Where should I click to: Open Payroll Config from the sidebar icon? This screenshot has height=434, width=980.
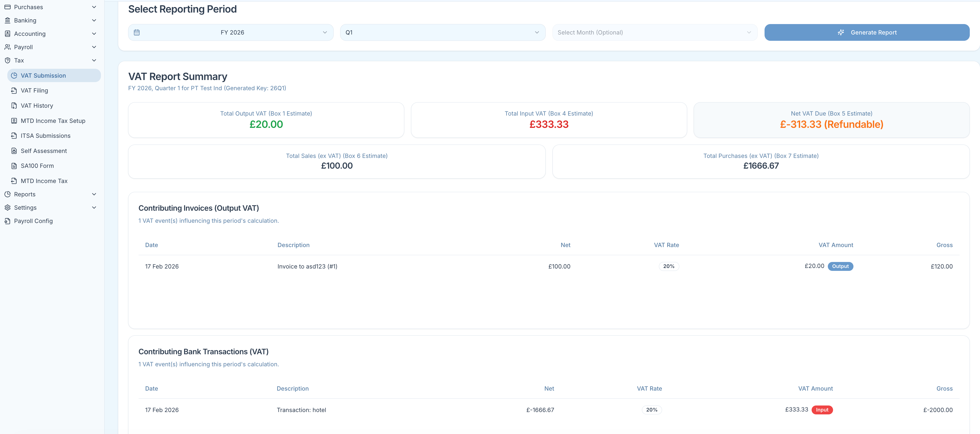click(8, 221)
